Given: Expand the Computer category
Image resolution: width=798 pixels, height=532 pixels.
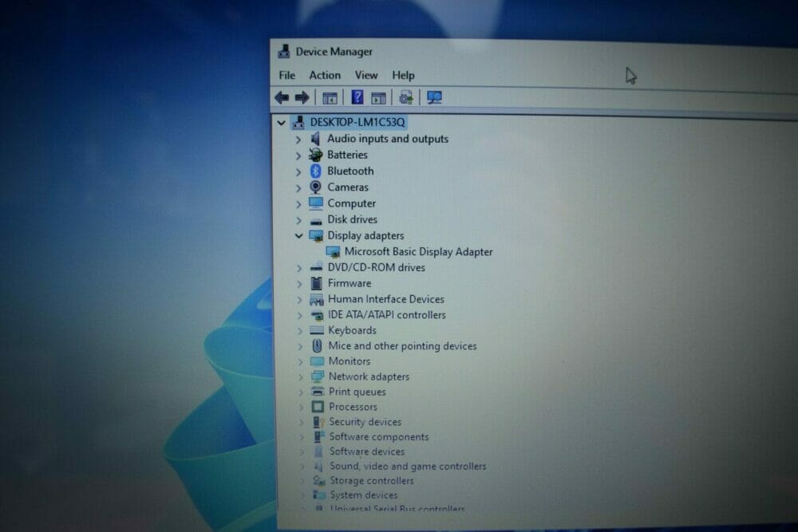Looking at the screenshot, I should 298,204.
